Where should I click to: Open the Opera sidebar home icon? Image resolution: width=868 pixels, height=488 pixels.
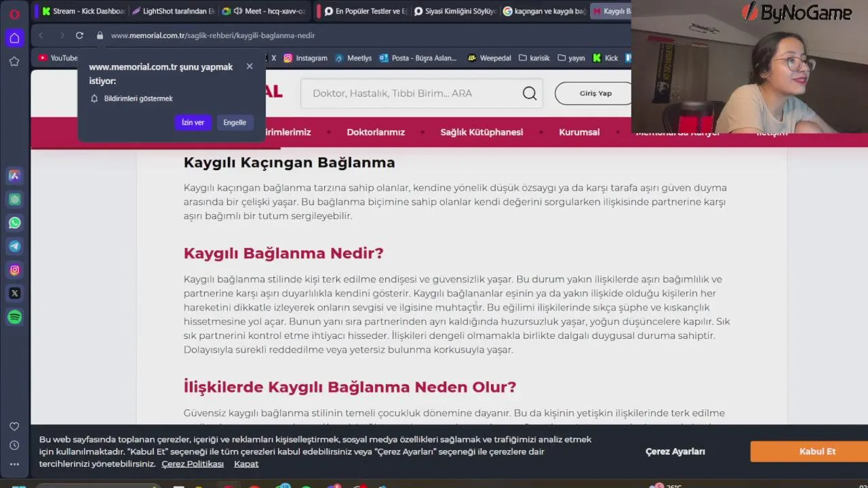[x=14, y=38]
